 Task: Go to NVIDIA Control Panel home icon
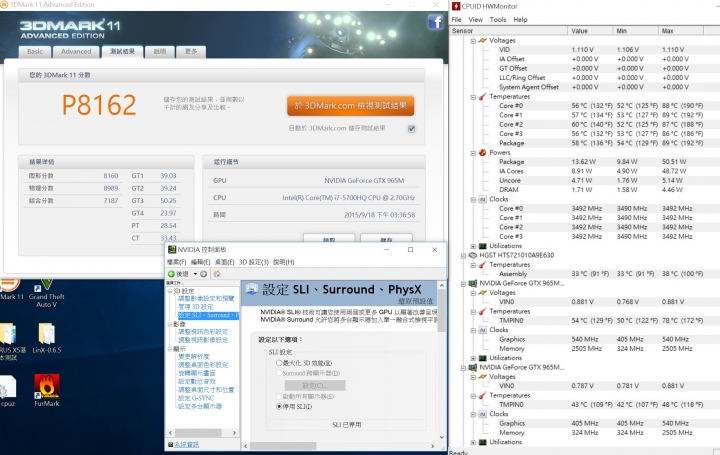pos(217,274)
